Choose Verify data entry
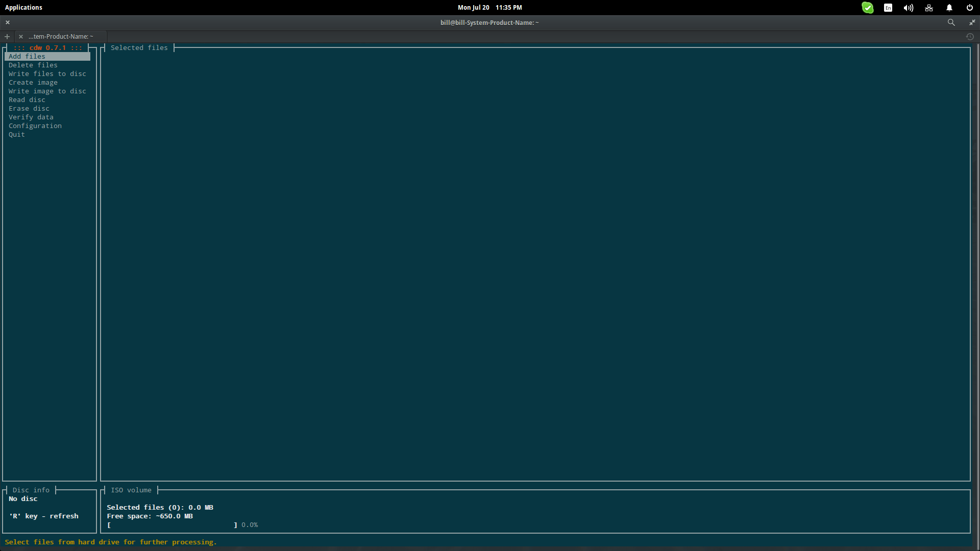The width and height of the screenshot is (980, 551). coord(31,117)
